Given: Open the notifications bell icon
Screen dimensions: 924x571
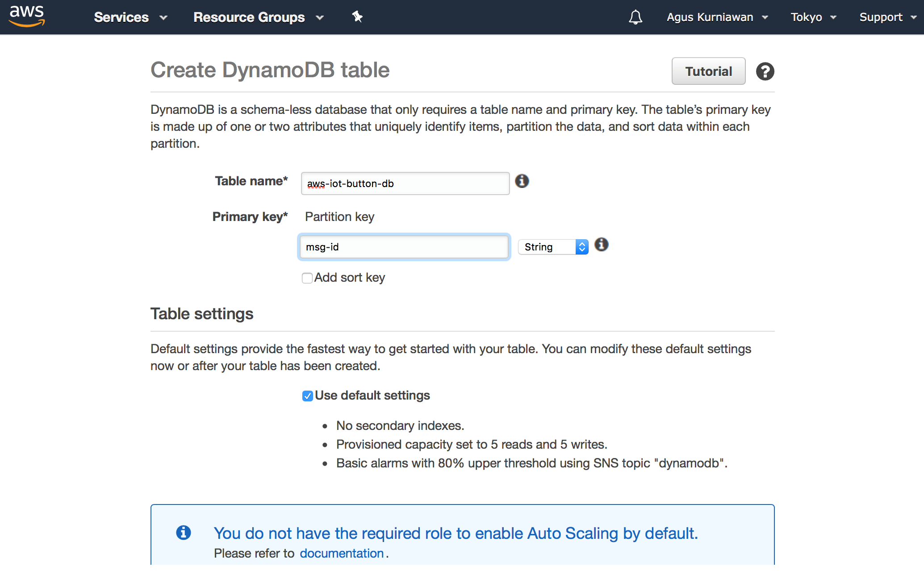Looking at the screenshot, I should (x=635, y=17).
